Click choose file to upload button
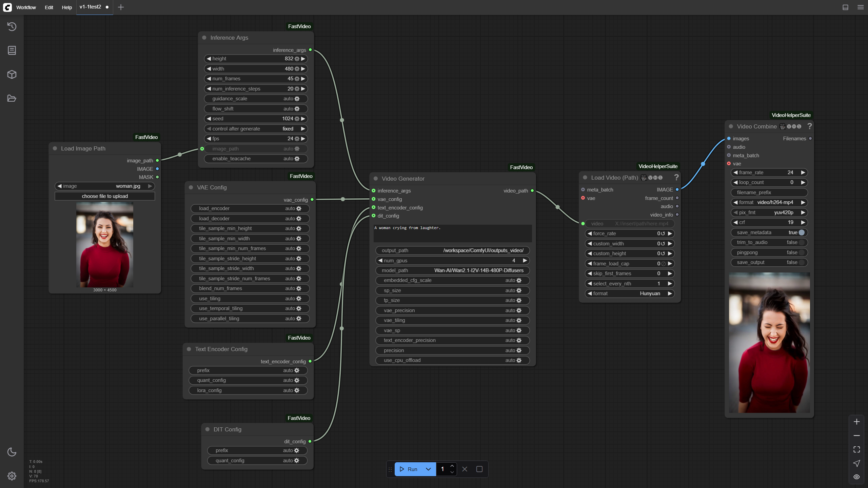This screenshot has width=868, height=488. (105, 196)
